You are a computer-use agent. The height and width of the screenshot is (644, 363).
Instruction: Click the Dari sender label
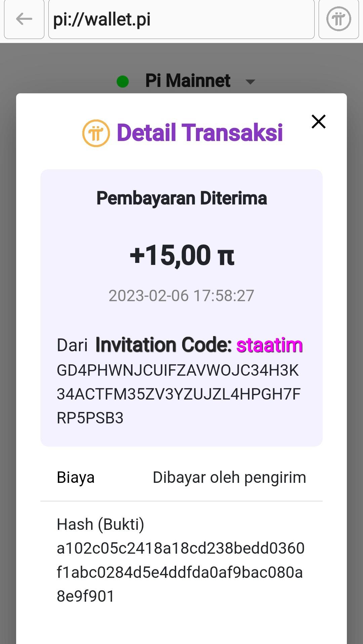72,345
